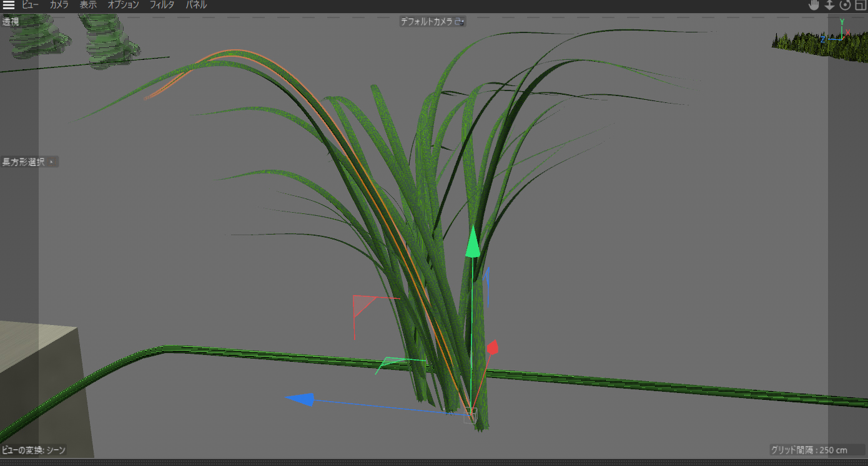Image resolution: width=868 pixels, height=466 pixels.
Task: Click the pan camera hand icon
Action: coord(814,5)
